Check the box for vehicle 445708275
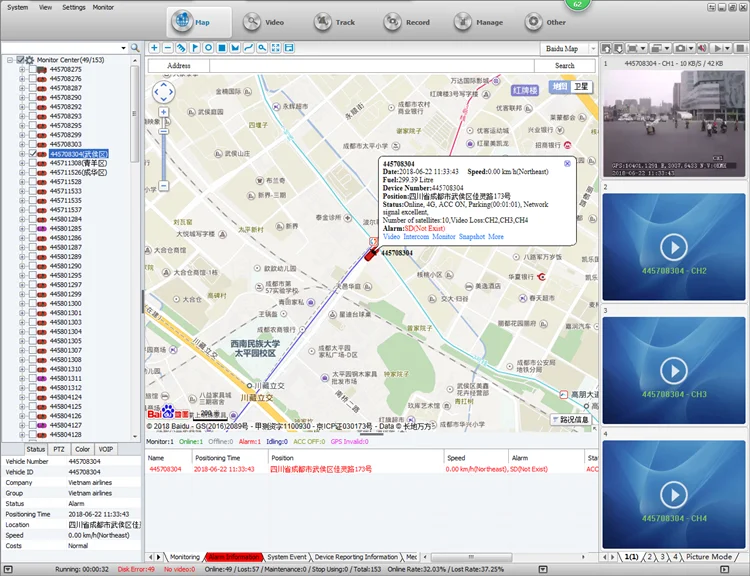The height and width of the screenshot is (576, 750). coord(31,70)
